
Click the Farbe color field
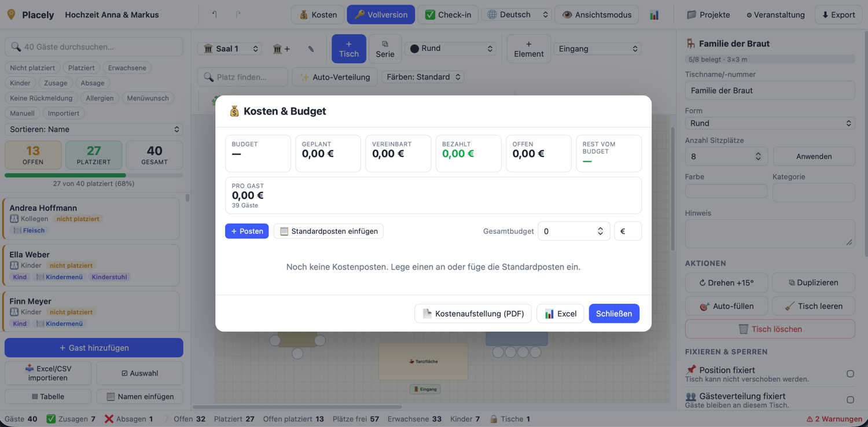[726, 192]
